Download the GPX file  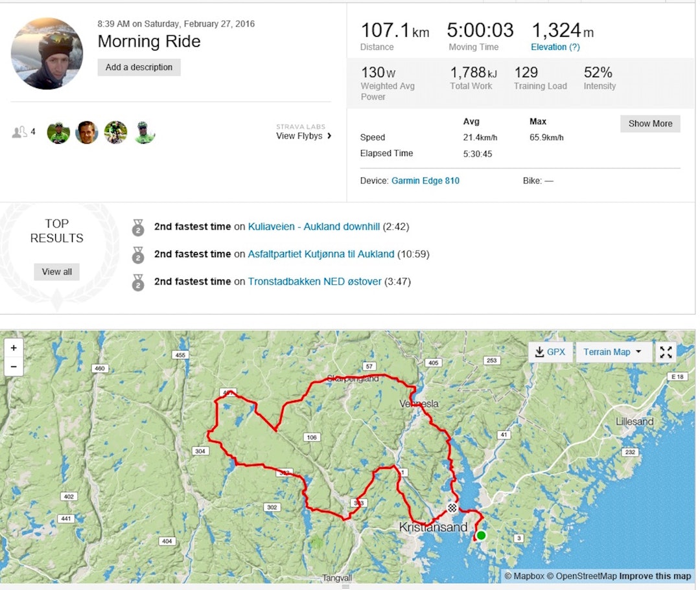coord(550,352)
